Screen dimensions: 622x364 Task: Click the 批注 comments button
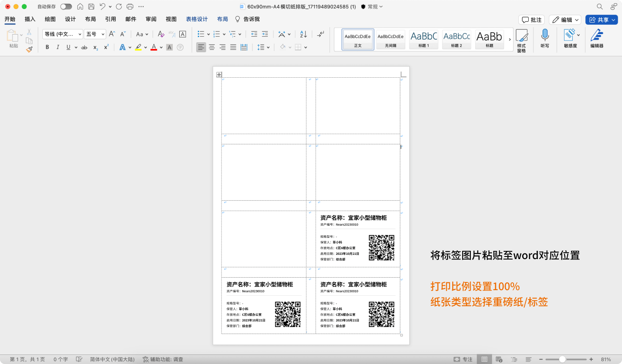[x=531, y=20]
